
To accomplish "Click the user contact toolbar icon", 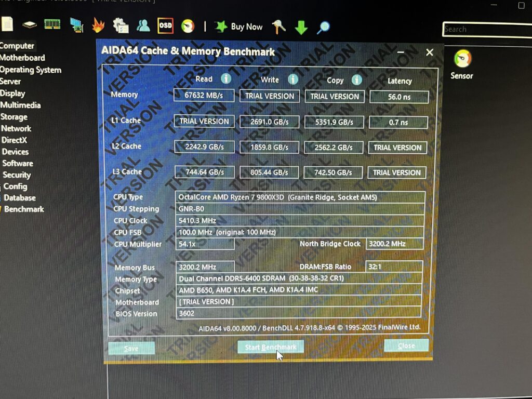I will click(x=143, y=25).
